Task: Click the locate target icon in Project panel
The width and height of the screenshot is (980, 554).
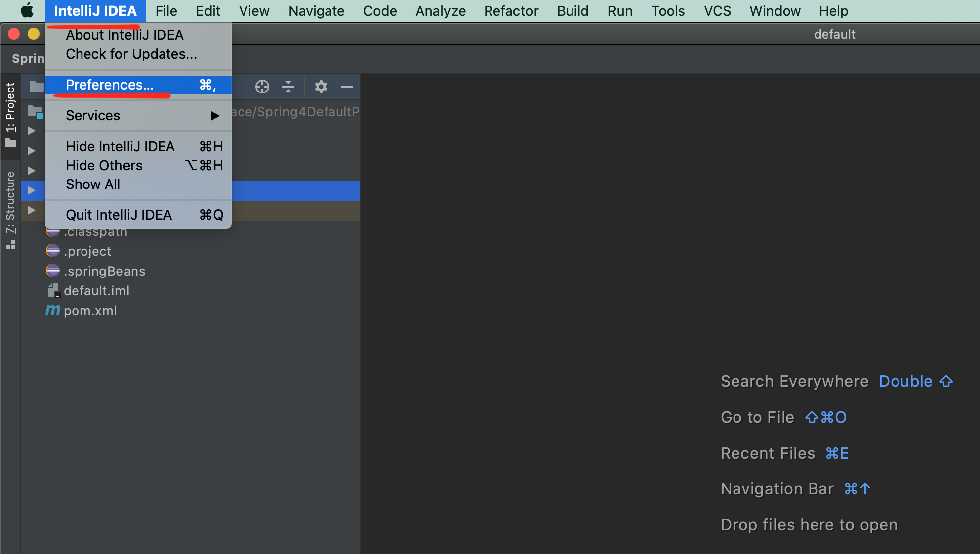Action: tap(262, 87)
